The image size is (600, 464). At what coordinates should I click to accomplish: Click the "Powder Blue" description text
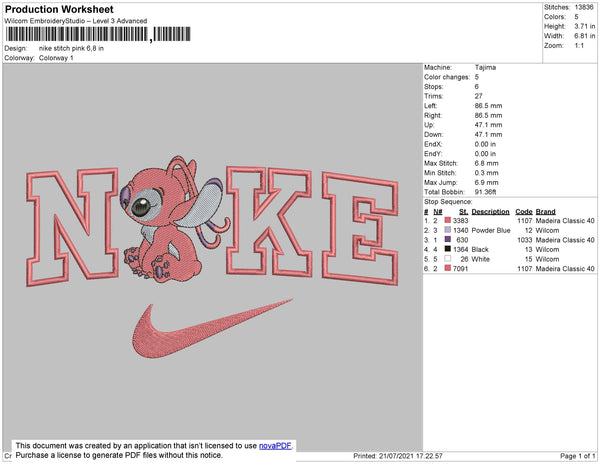click(491, 230)
